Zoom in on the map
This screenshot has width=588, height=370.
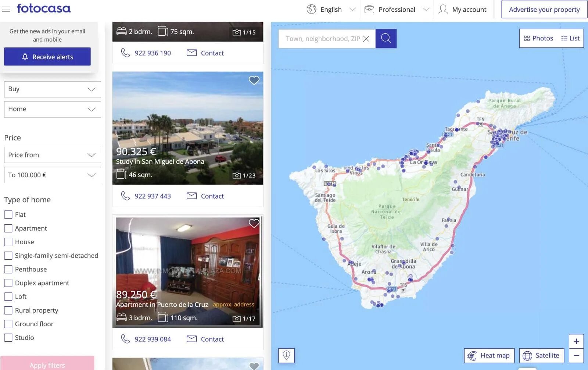[x=576, y=341]
